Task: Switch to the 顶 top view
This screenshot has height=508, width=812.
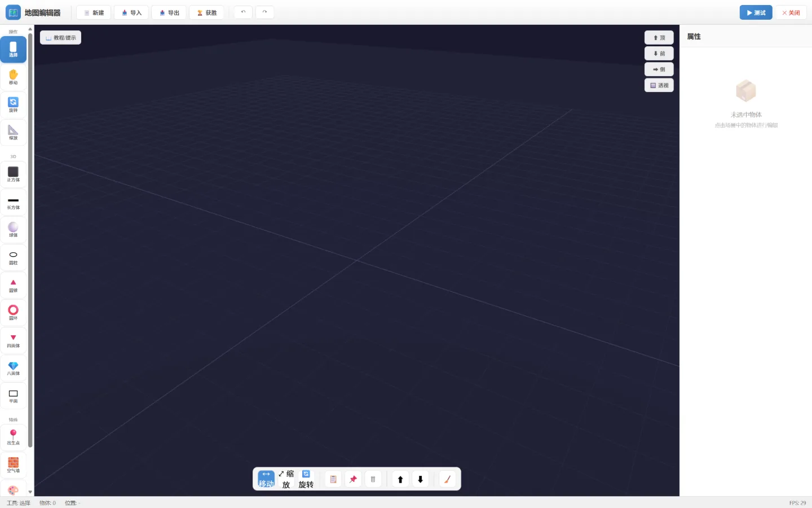Action: point(659,38)
